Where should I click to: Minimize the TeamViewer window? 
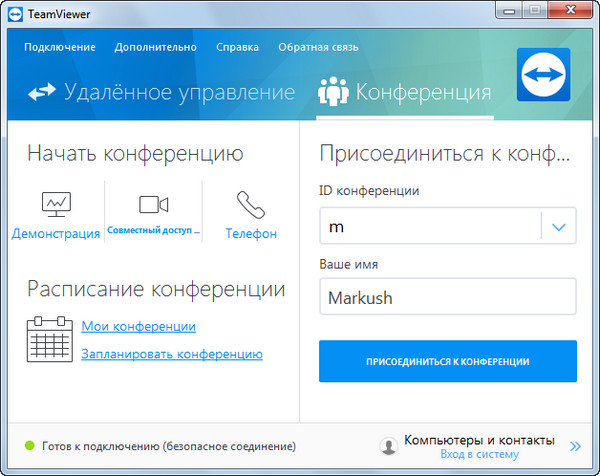(509, 10)
